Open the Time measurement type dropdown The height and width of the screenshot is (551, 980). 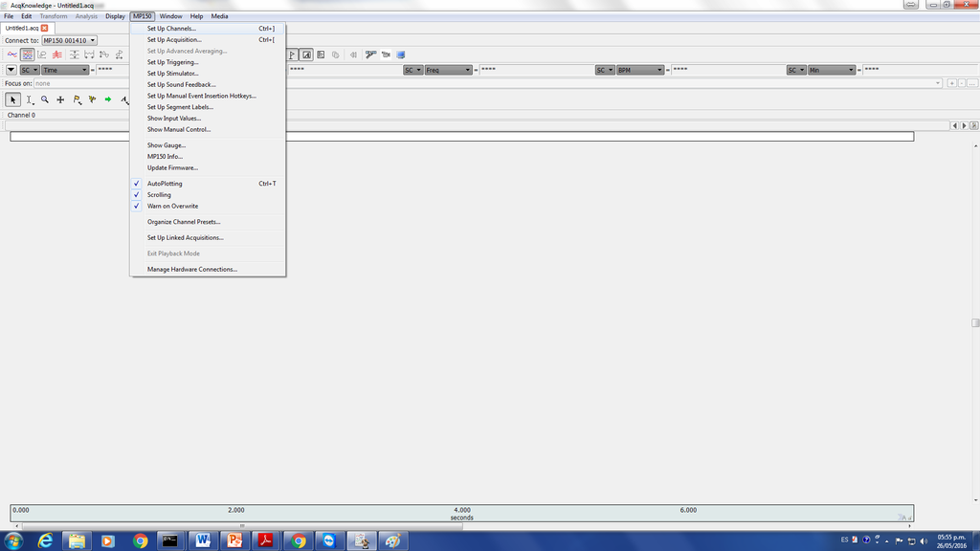(x=65, y=70)
